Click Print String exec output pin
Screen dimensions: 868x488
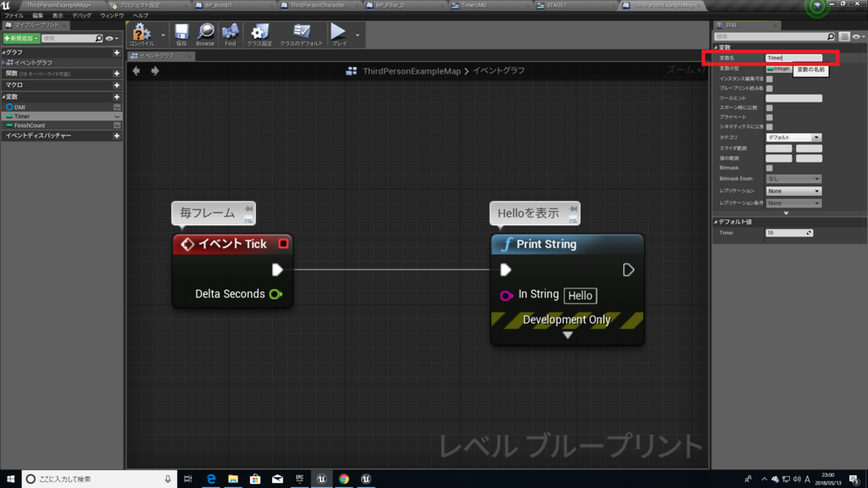(628, 270)
